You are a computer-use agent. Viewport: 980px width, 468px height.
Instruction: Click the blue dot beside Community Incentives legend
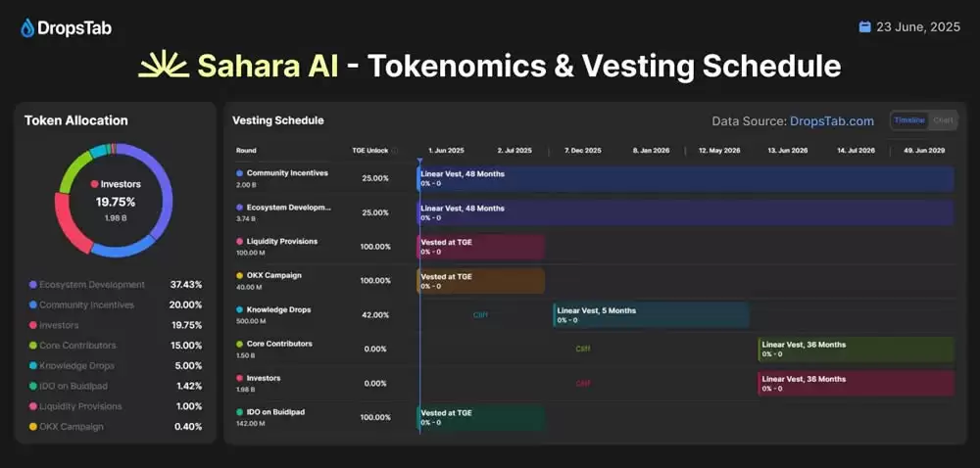click(32, 305)
